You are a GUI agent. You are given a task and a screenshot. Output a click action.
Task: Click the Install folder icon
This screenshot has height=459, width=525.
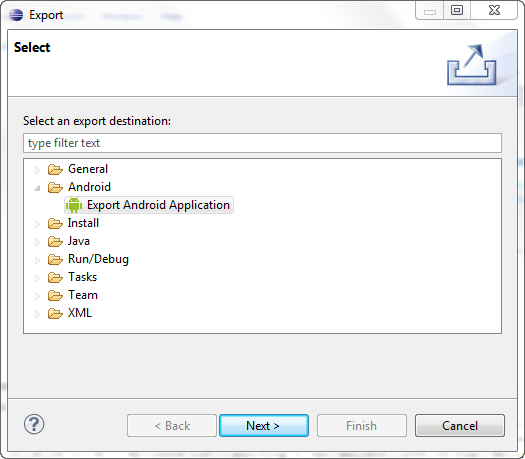pyautogui.click(x=55, y=223)
